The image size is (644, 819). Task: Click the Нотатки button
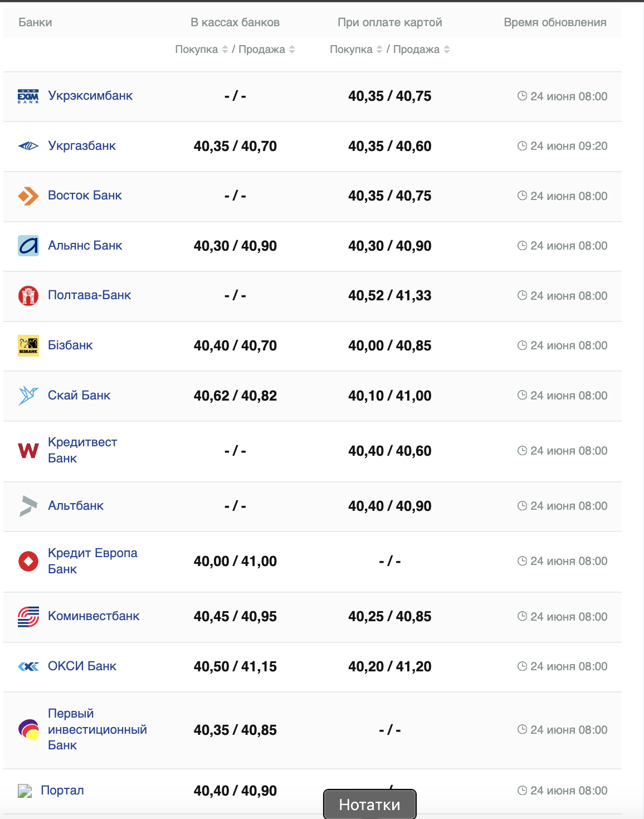(369, 805)
